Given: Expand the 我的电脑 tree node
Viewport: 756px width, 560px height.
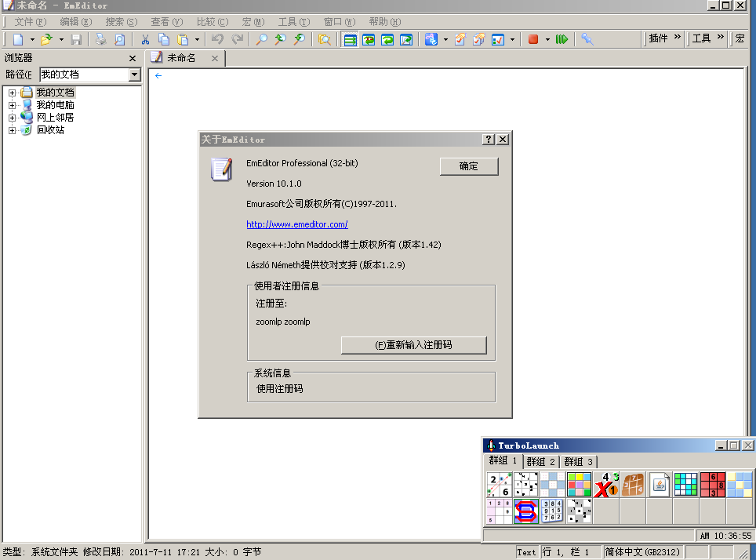Looking at the screenshot, I should 12,105.
